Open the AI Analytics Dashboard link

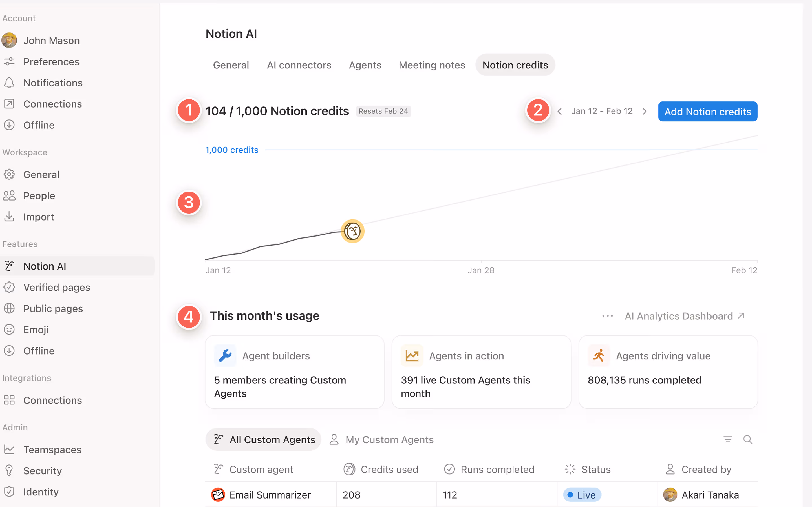coord(679,315)
